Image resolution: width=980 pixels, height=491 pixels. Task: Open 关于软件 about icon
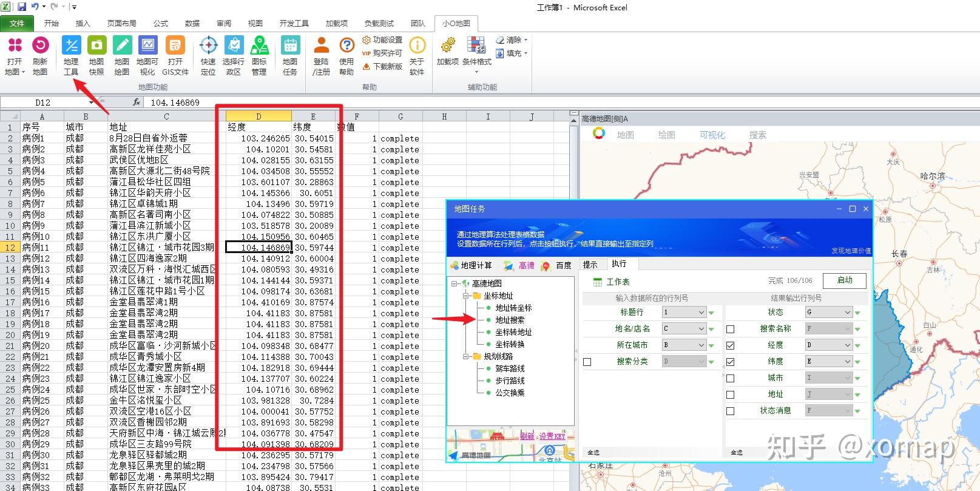[417, 55]
